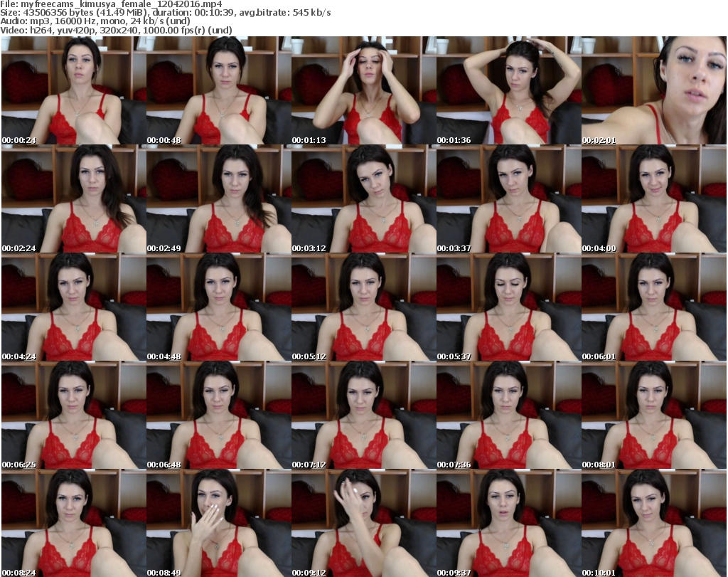Select the frame marked 00:09:12
Screen dimensions: 728x577
(x=363, y=523)
